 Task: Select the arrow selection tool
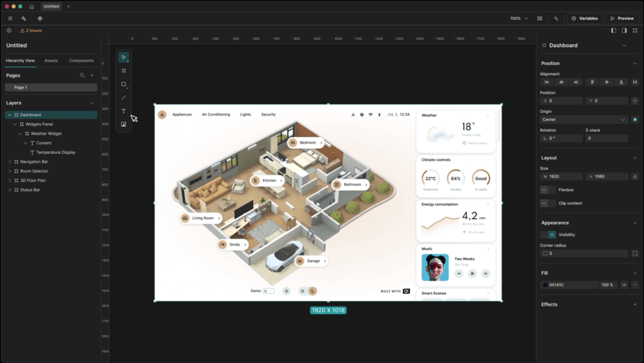coord(124,57)
